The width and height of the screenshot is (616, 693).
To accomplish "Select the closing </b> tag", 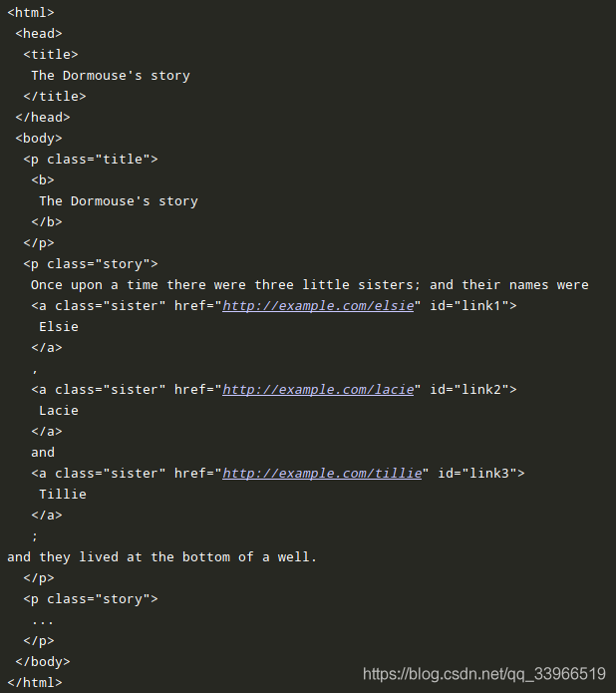I will point(47,222).
